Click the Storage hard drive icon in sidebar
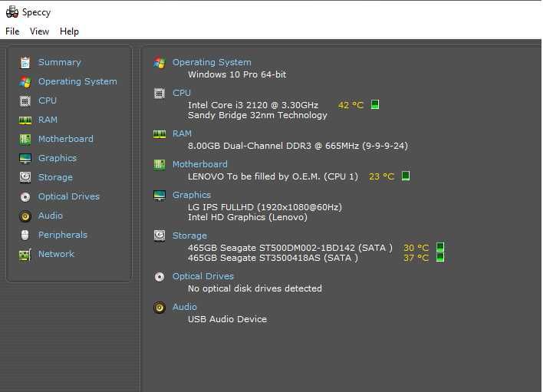This screenshot has height=392, width=543. pos(25,177)
